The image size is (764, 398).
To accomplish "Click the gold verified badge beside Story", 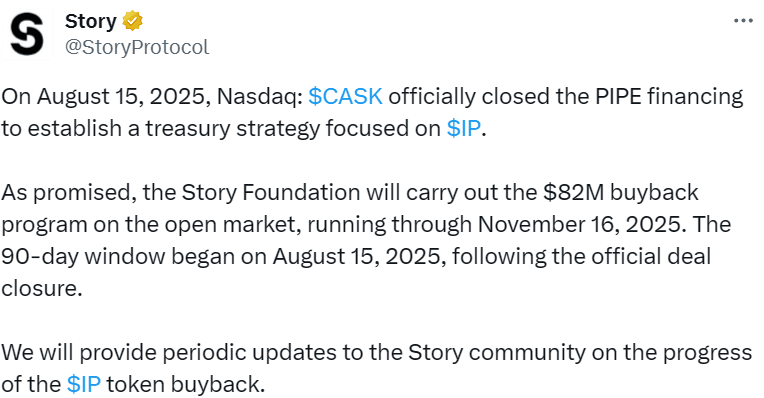I will tap(132, 21).
